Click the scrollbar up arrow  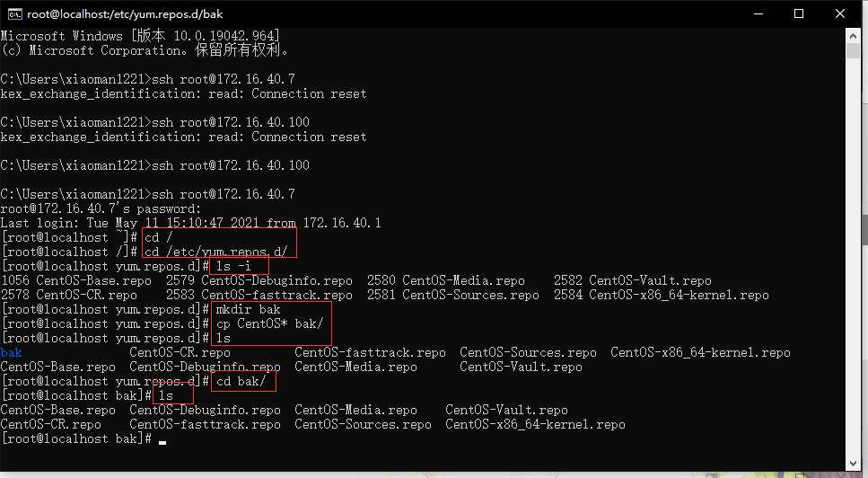859,34
